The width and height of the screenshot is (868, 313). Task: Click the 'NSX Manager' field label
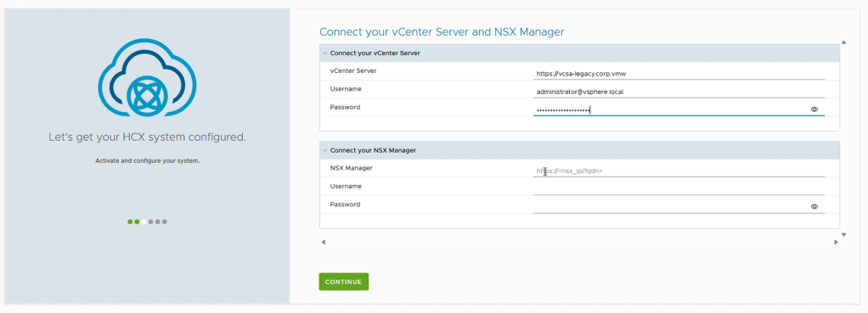pos(351,168)
